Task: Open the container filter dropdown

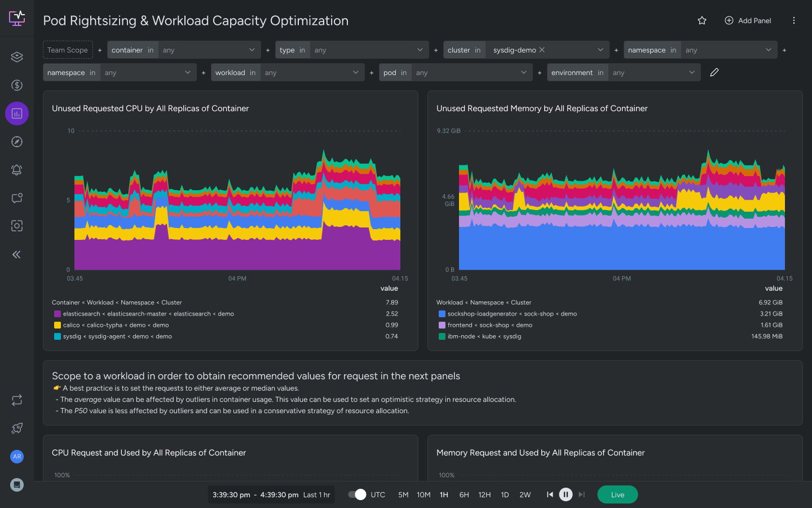Action: click(252, 50)
